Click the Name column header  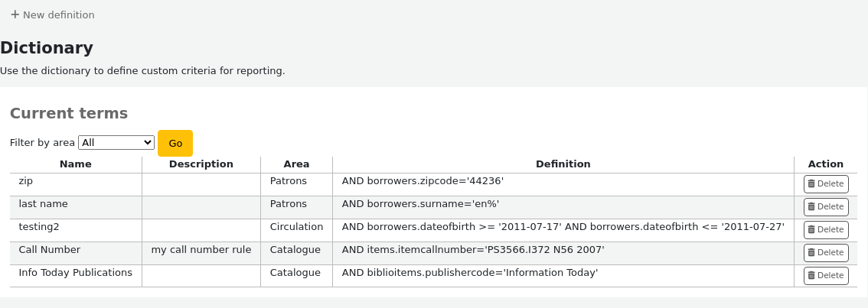point(75,164)
